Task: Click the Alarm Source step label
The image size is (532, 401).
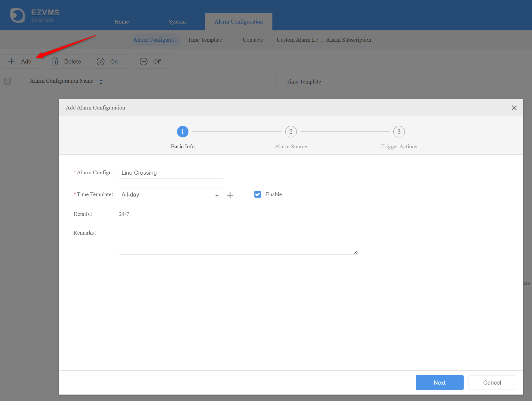Action: [x=291, y=146]
